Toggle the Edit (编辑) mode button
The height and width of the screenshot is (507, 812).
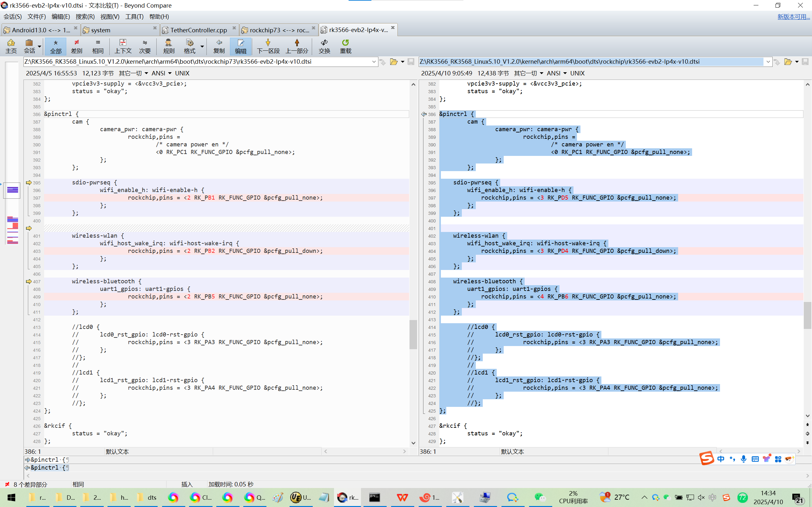(240, 46)
